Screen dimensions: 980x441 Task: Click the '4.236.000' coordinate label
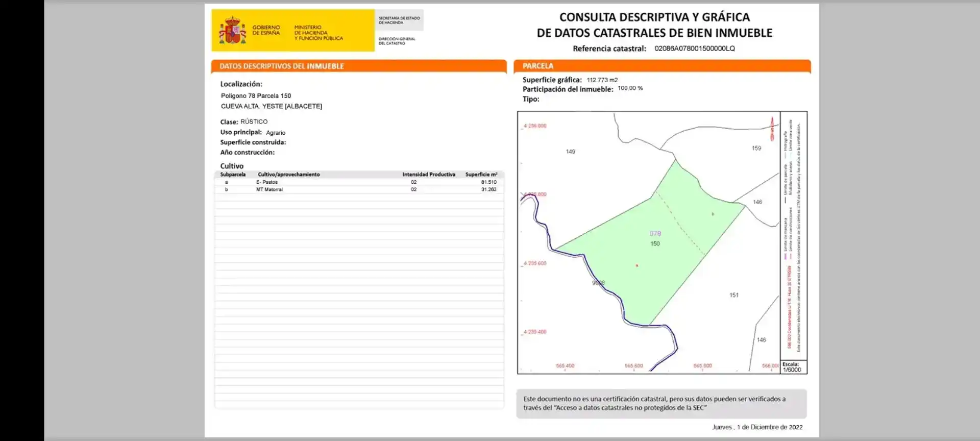click(535, 126)
